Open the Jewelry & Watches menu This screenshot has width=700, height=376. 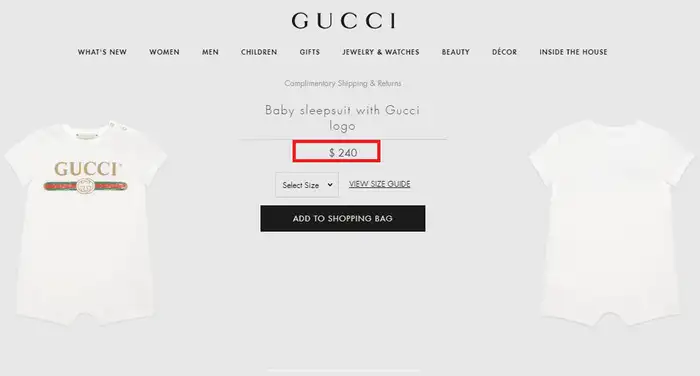point(381,52)
